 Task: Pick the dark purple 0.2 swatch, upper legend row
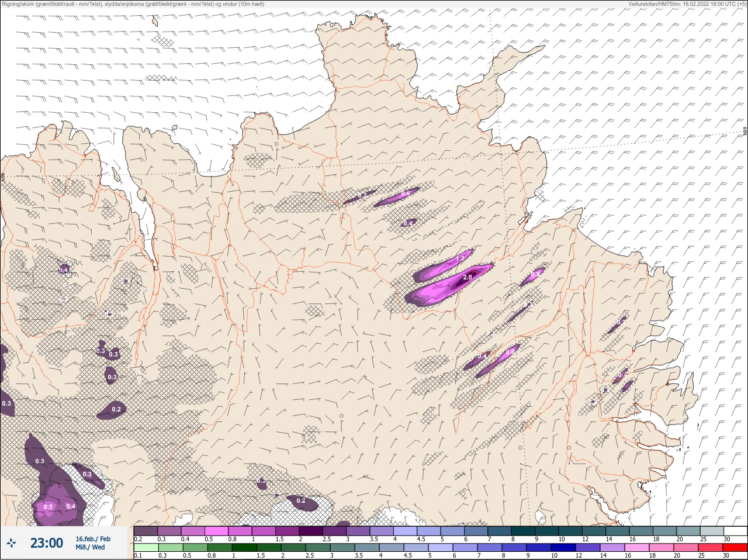(146, 531)
